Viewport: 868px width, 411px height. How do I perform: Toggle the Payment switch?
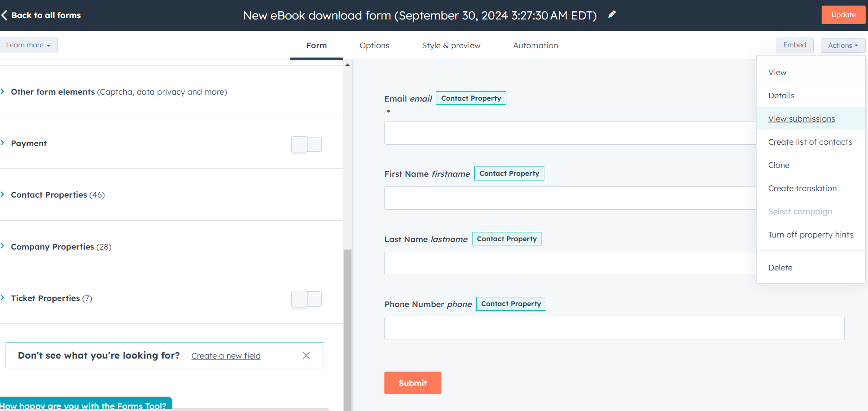point(306,144)
